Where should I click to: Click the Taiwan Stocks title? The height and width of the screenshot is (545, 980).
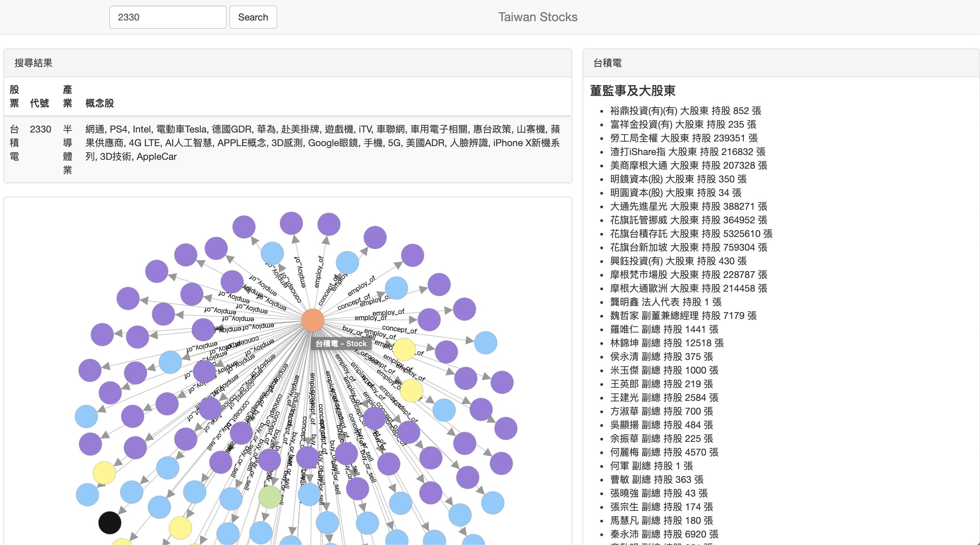point(537,17)
